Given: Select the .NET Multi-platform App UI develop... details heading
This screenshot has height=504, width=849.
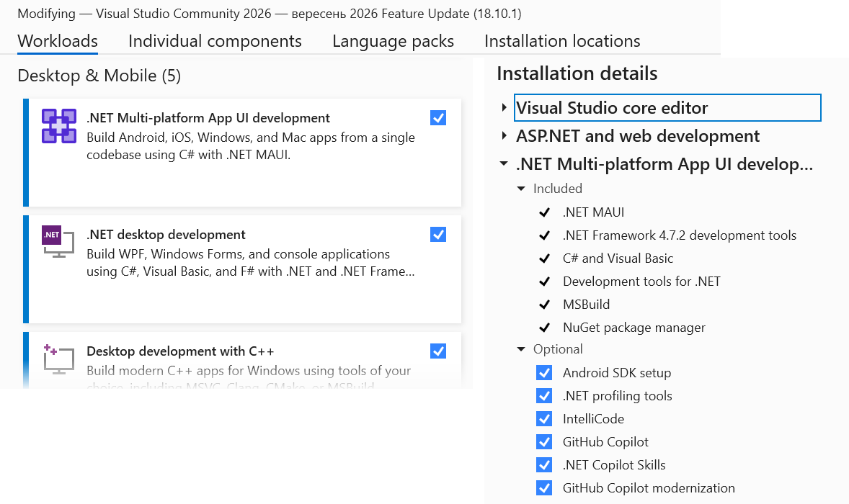Looking at the screenshot, I should tap(664, 164).
